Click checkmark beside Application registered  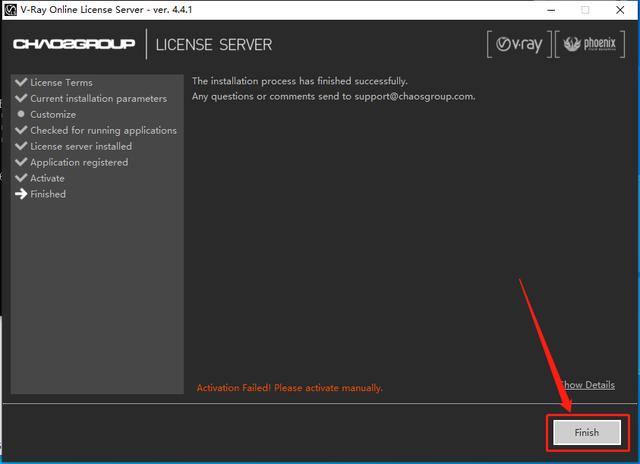pyautogui.click(x=21, y=162)
